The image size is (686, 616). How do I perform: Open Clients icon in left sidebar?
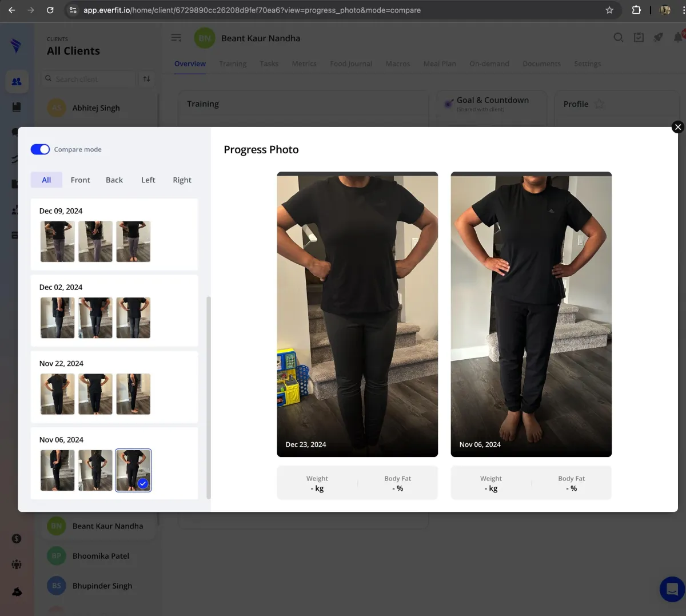click(17, 82)
